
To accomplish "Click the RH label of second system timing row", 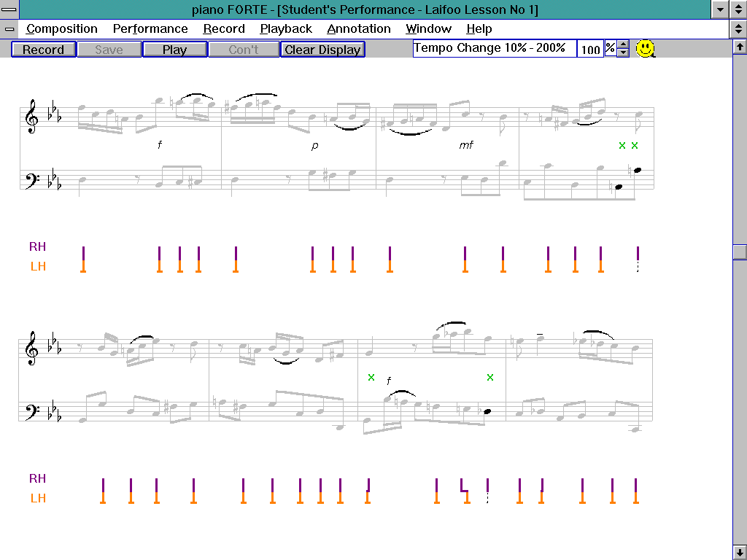I will [38, 478].
